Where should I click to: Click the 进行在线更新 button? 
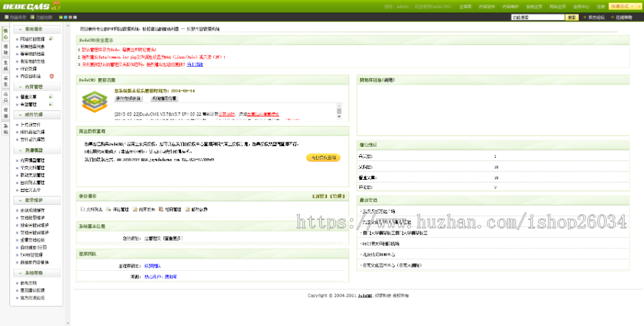128,99
